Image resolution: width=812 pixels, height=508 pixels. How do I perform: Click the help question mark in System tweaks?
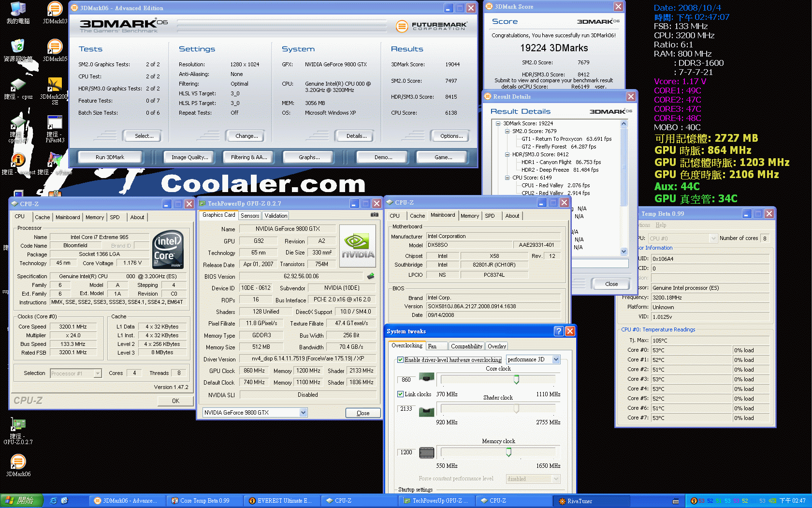coord(559,331)
